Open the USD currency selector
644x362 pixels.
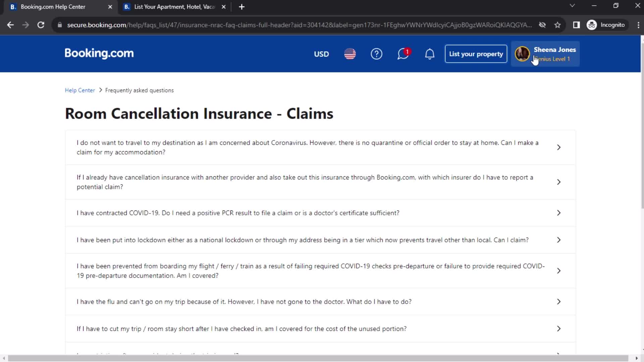click(x=321, y=54)
